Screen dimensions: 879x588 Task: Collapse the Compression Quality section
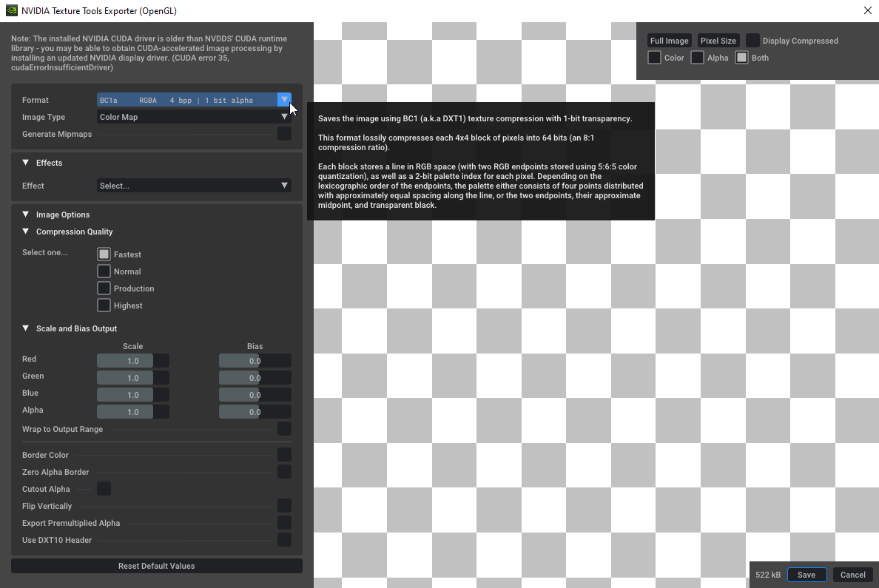click(x=25, y=232)
